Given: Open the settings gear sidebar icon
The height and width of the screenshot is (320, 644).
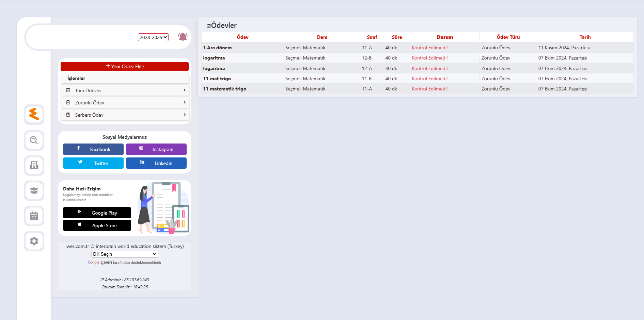Looking at the screenshot, I should point(34,241).
